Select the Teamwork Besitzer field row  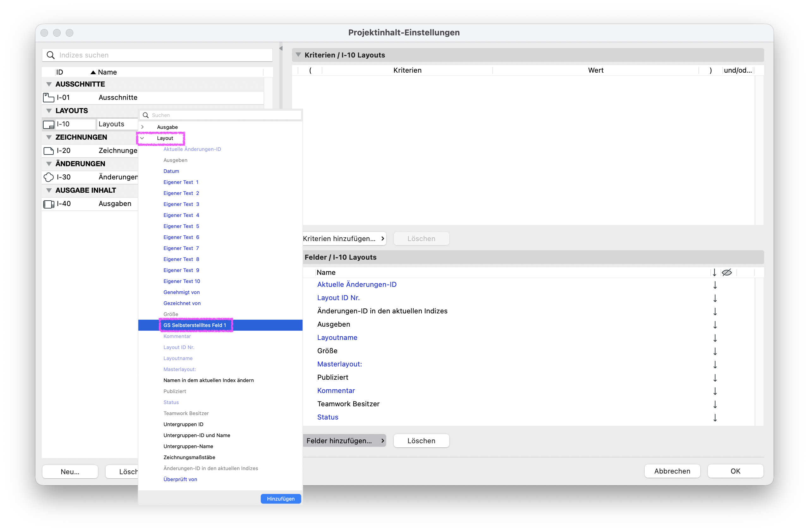coord(529,404)
